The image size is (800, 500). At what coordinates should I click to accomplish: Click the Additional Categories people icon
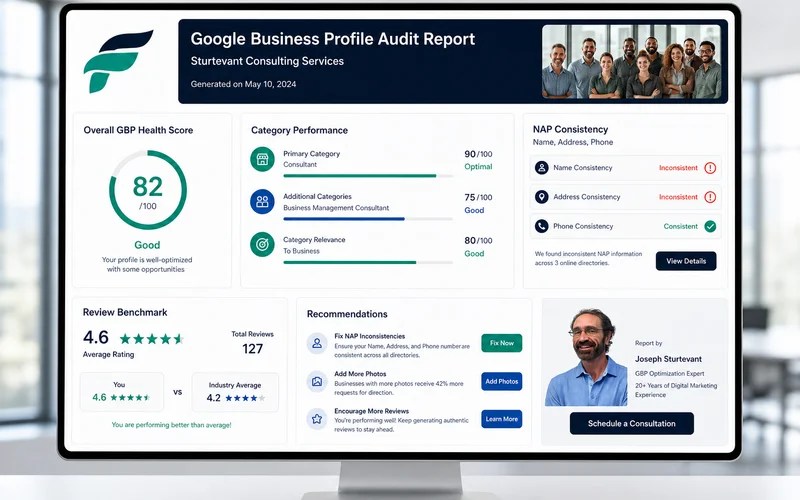262,202
